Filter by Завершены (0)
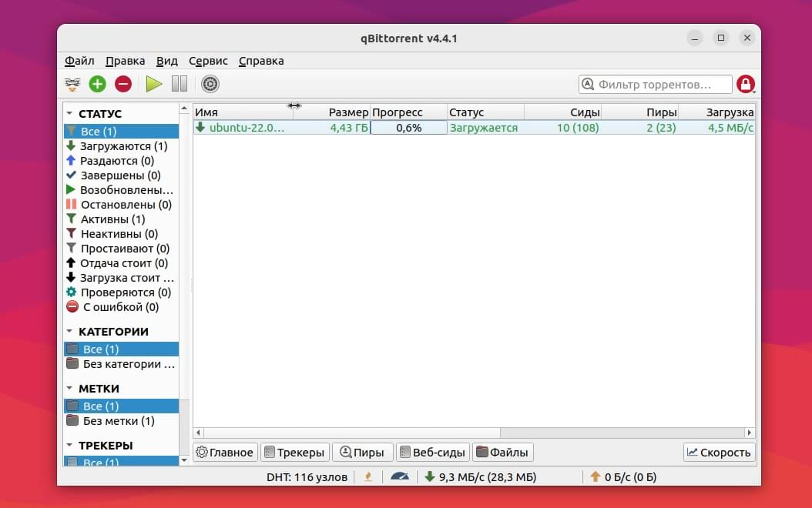 [121, 175]
